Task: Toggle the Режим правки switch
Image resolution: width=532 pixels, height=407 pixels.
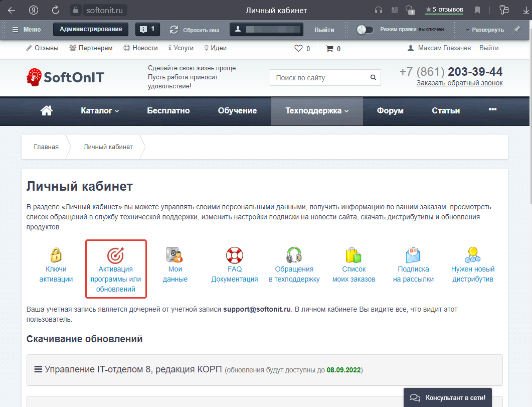Action: coord(365,30)
